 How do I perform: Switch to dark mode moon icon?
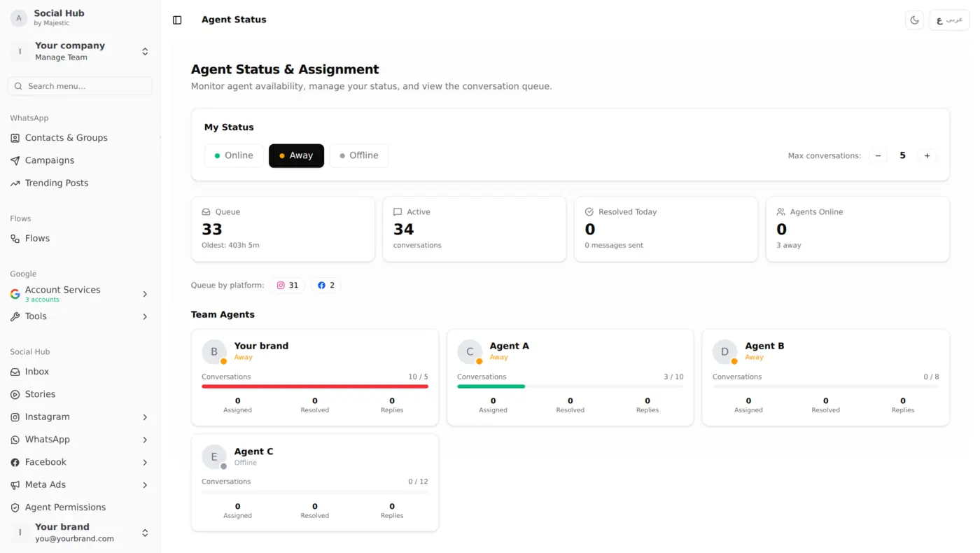pos(914,20)
